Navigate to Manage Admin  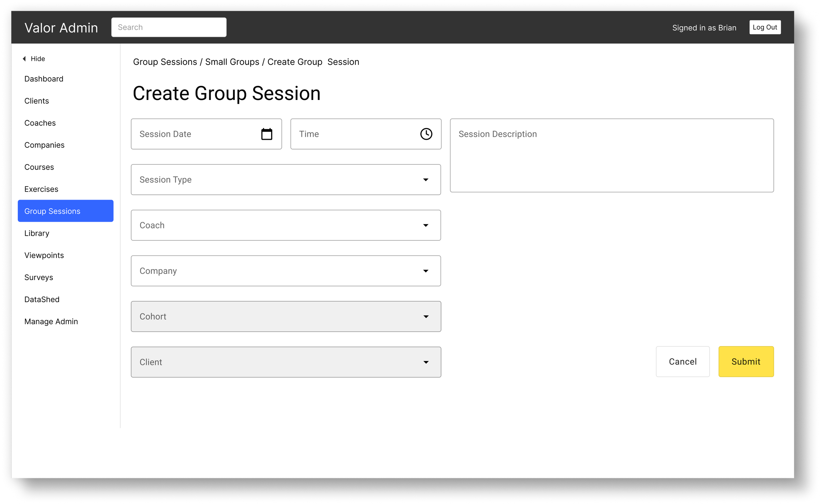pos(51,321)
